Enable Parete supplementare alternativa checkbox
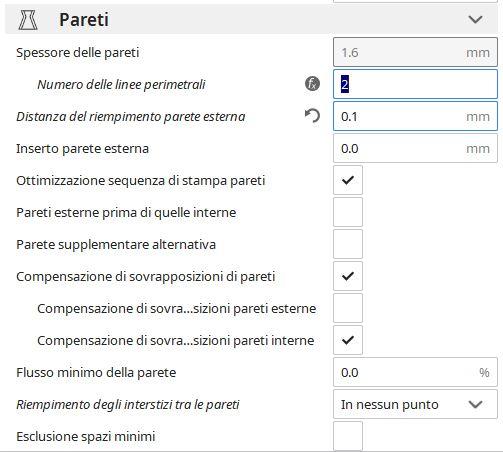Image resolution: width=503 pixels, height=452 pixels. 348,244
